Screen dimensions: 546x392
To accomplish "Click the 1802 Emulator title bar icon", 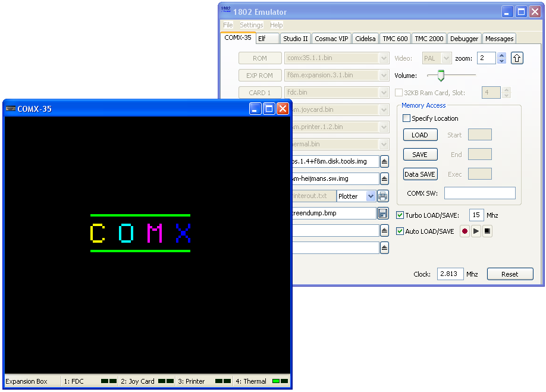I will [x=225, y=10].
